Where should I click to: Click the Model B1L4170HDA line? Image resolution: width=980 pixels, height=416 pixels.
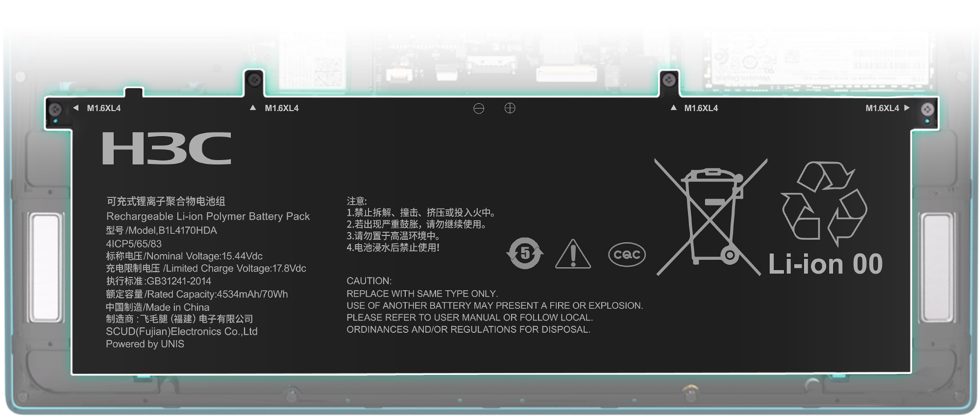coord(161,231)
